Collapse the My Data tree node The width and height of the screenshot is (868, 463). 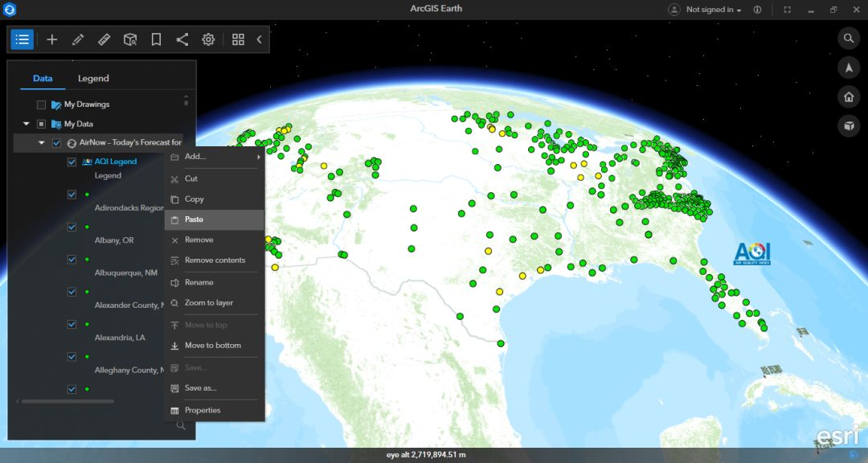click(x=27, y=124)
